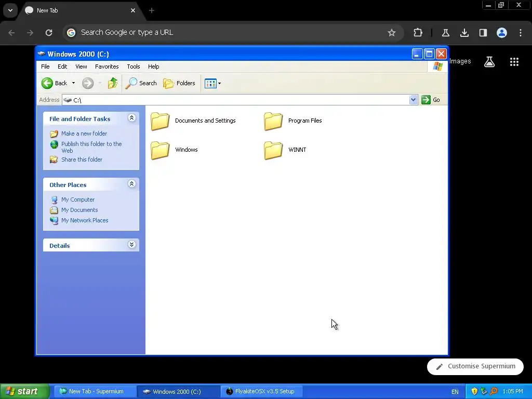The width and height of the screenshot is (532, 399).
Task: Reload the page in Supermium
Action: pyautogui.click(x=49, y=33)
